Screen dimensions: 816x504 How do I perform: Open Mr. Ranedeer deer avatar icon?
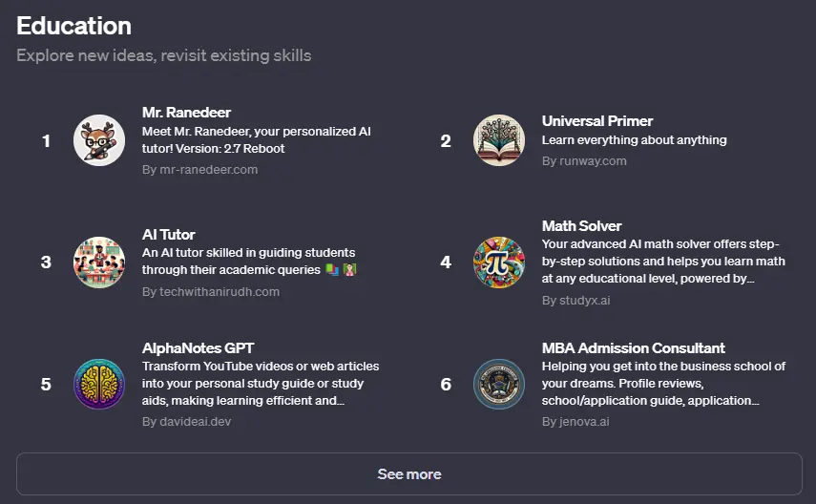click(x=99, y=140)
